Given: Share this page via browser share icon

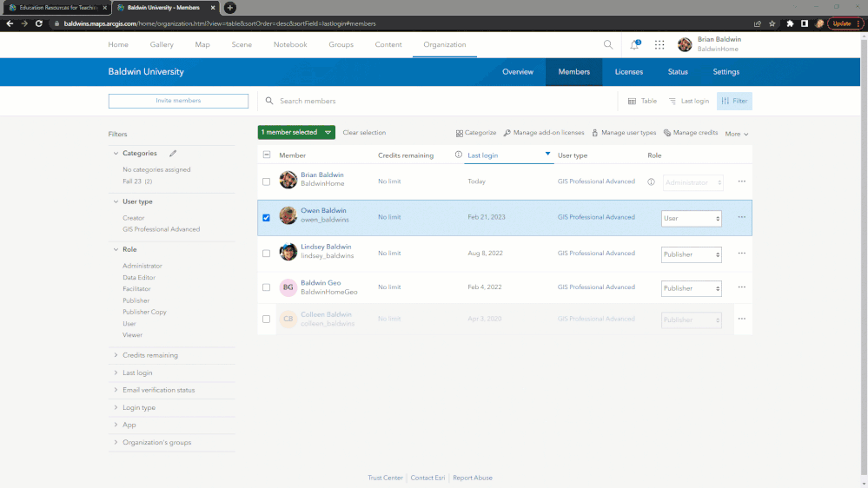Looking at the screenshot, I should click(758, 23).
